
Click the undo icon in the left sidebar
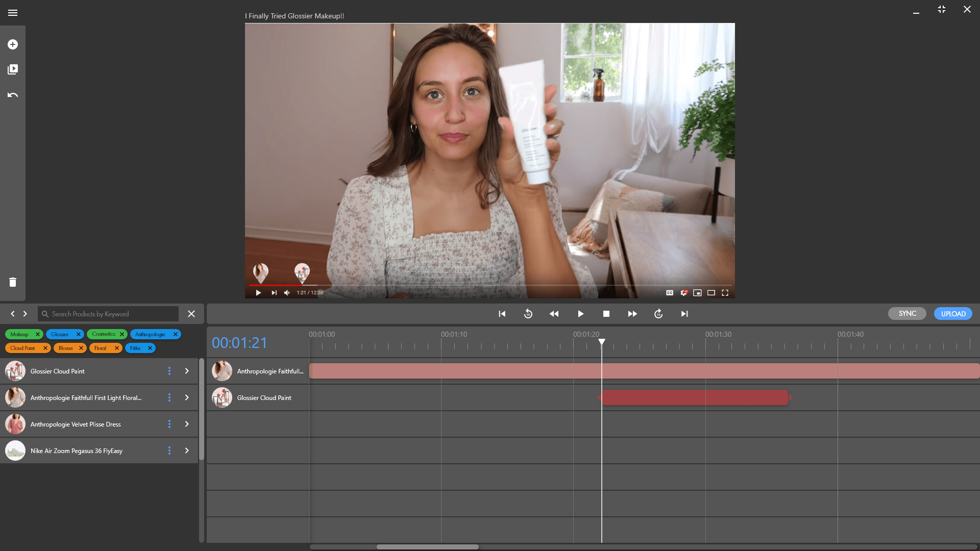tap(13, 95)
